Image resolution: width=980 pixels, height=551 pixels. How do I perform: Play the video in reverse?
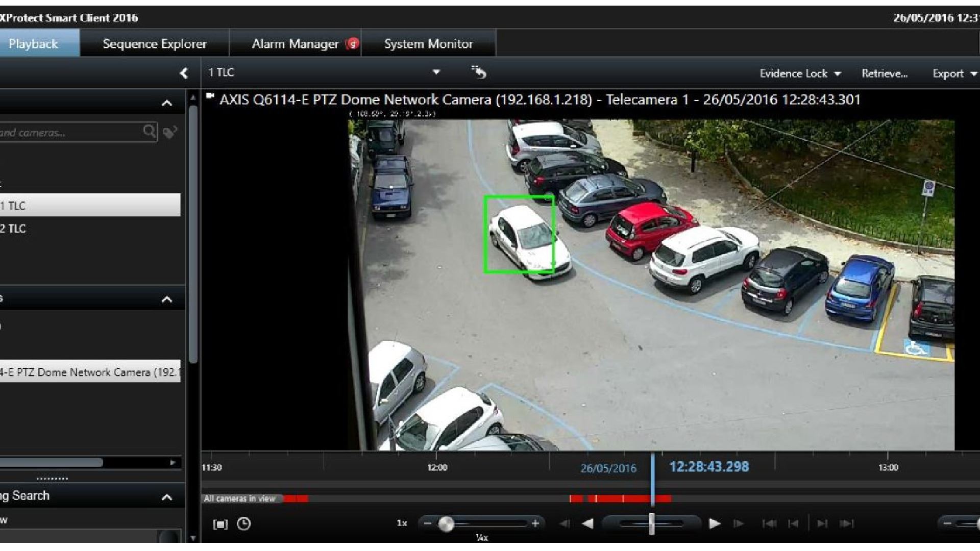pos(588,523)
